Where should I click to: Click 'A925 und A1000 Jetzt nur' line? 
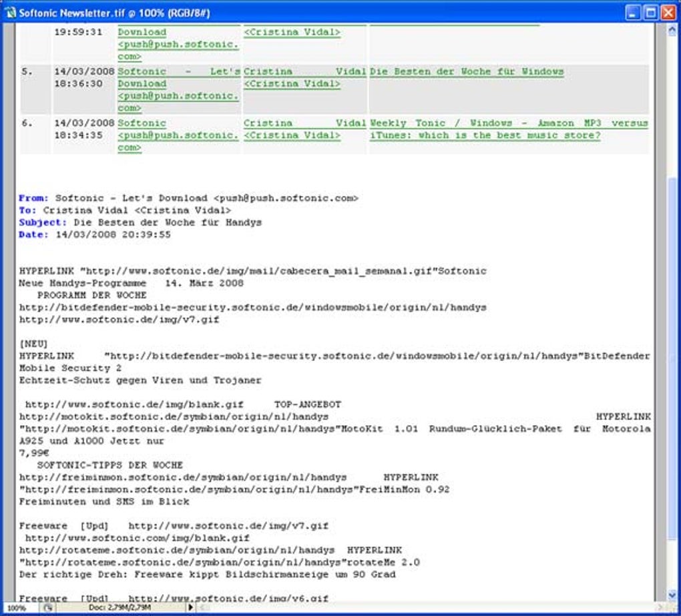pyautogui.click(x=91, y=441)
